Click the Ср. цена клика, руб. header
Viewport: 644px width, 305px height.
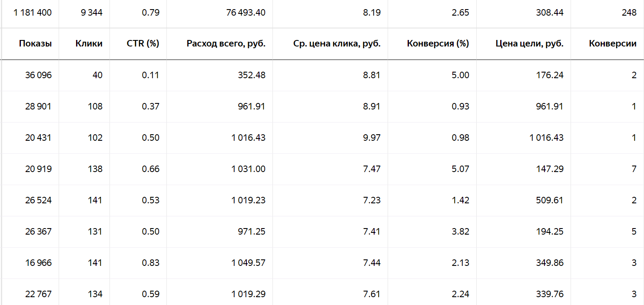(x=337, y=43)
